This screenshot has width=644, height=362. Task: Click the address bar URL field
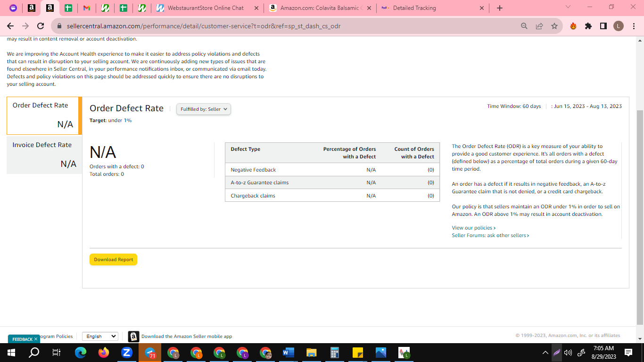(283, 26)
